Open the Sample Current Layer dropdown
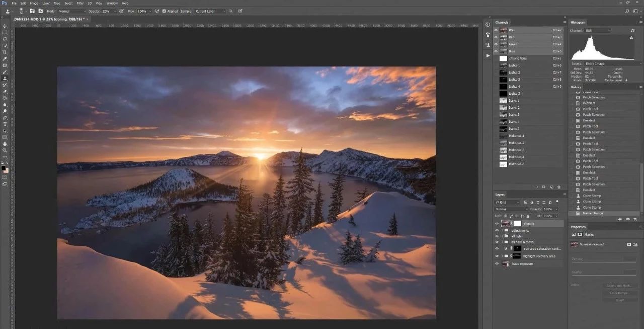The height and width of the screenshot is (329, 644). point(209,11)
